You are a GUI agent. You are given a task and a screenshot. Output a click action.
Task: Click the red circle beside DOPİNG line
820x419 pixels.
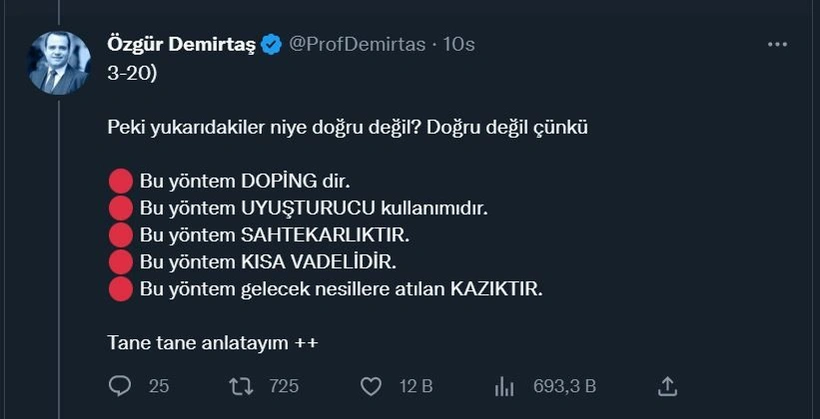coord(120,181)
